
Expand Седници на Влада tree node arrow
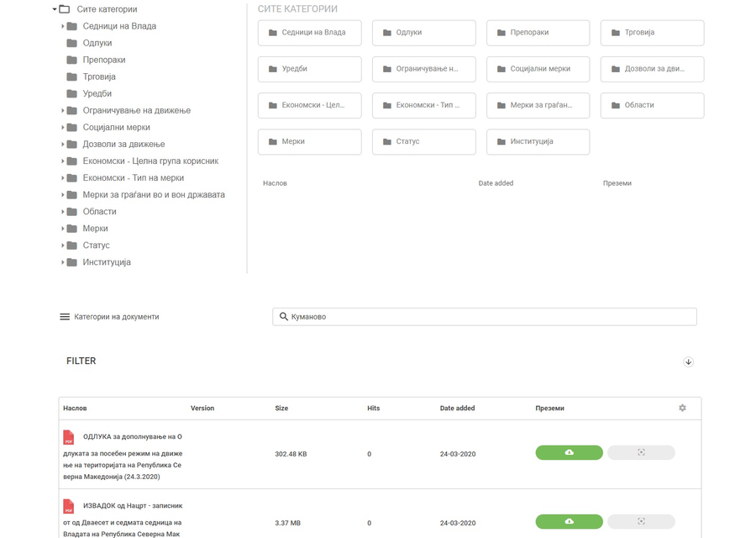pos(63,26)
